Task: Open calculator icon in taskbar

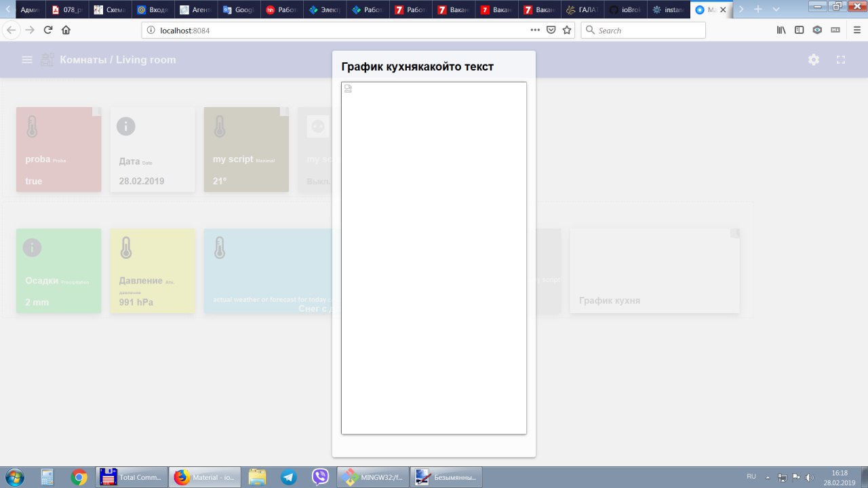Action: point(47,477)
